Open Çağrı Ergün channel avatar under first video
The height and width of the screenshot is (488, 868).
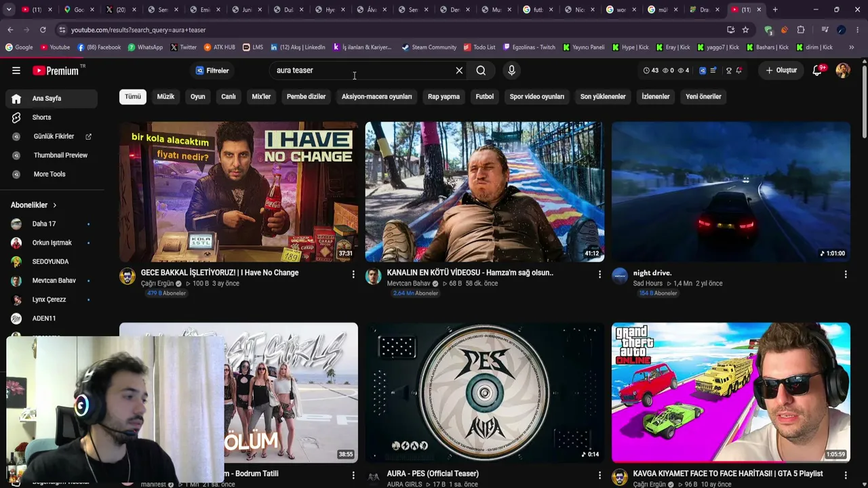tap(127, 276)
